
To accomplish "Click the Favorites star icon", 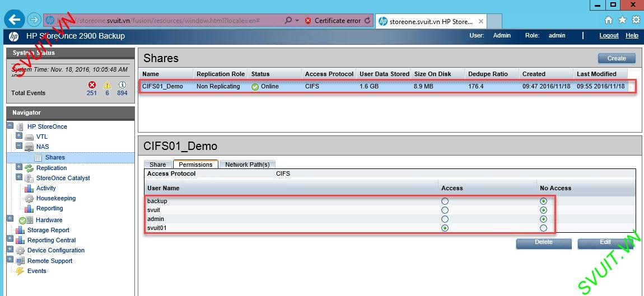I will point(622,20).
